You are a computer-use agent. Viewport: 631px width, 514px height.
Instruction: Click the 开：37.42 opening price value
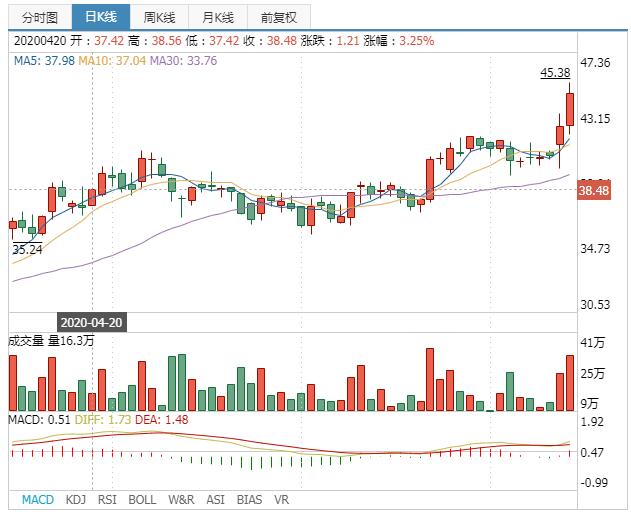point(97,41)
